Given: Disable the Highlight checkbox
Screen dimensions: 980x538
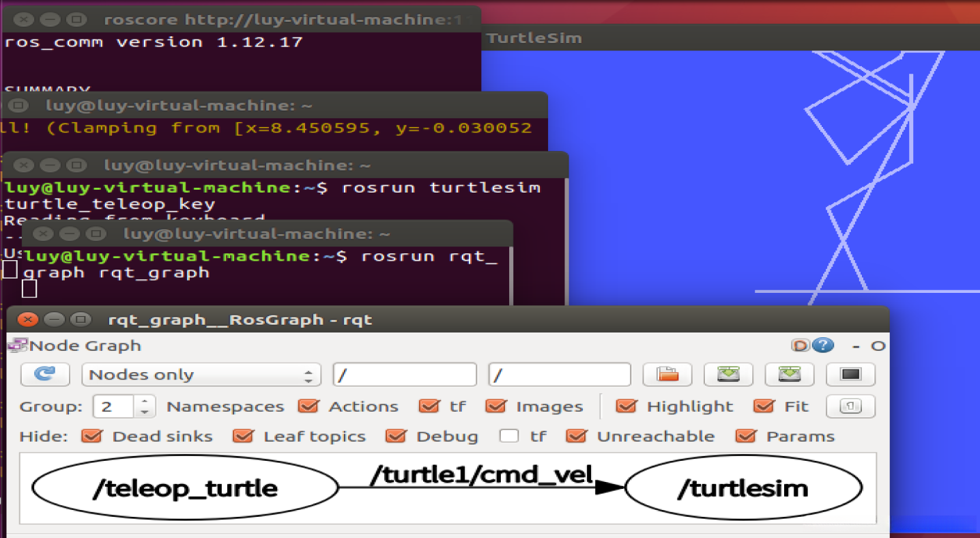Looking at the screenshot, I should (x=626, y=406).
